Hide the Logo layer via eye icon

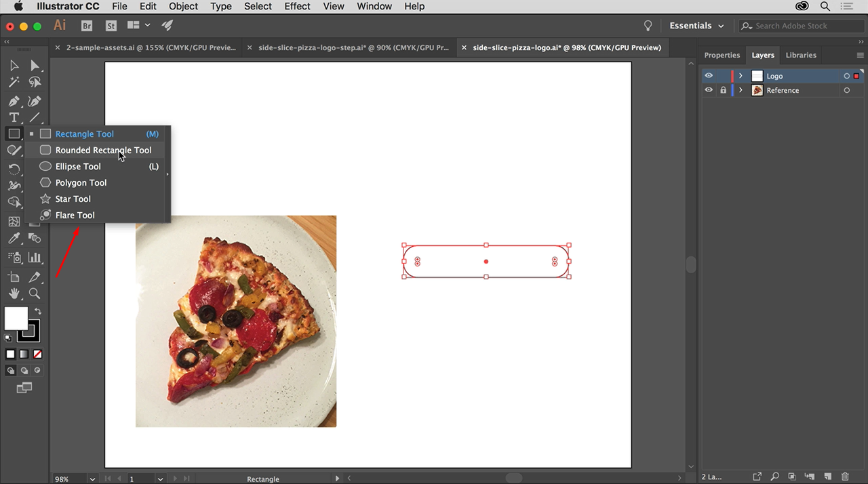click(709, 76)
